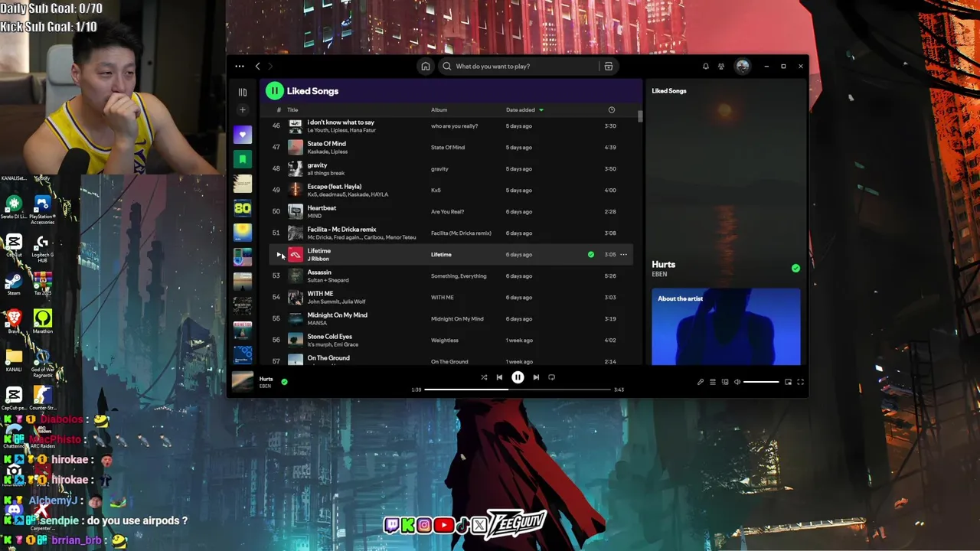Open Liked Songs heart tile in the sidebar
Screen dimensions: 980x551
pos(243,135)
